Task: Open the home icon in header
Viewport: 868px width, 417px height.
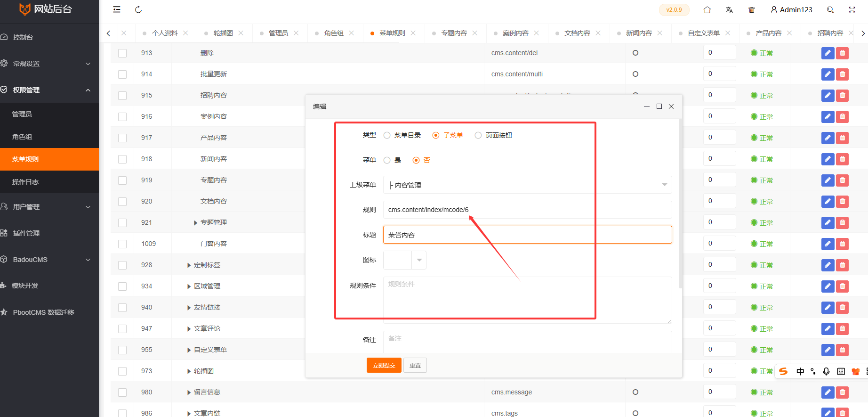Action: pos(707,10)
